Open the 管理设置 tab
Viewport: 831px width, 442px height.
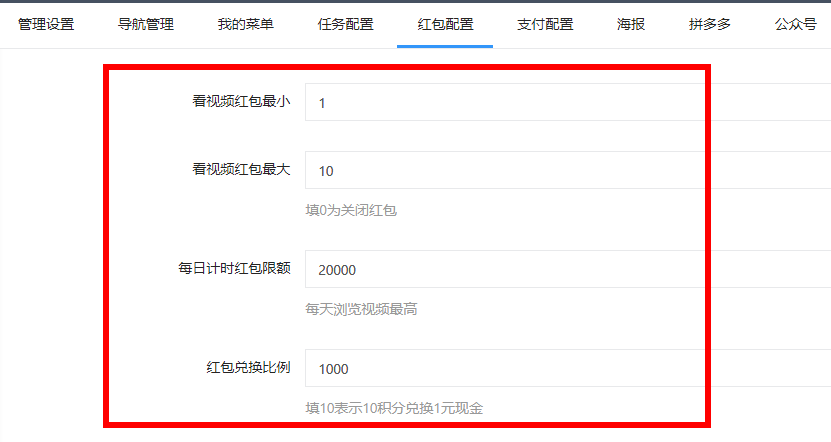(x=46, y=24)
